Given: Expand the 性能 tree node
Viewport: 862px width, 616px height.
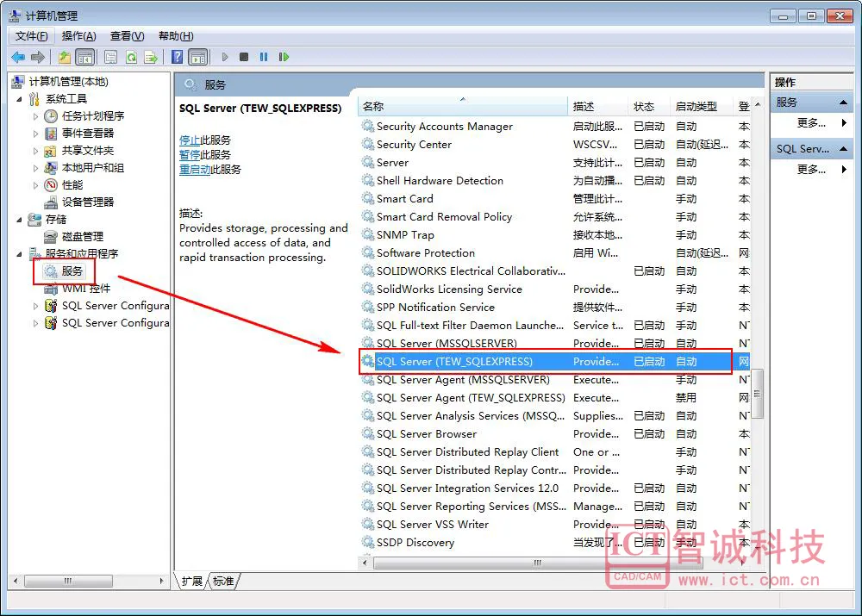Looking at the screenshot, I should click(35, 185).
